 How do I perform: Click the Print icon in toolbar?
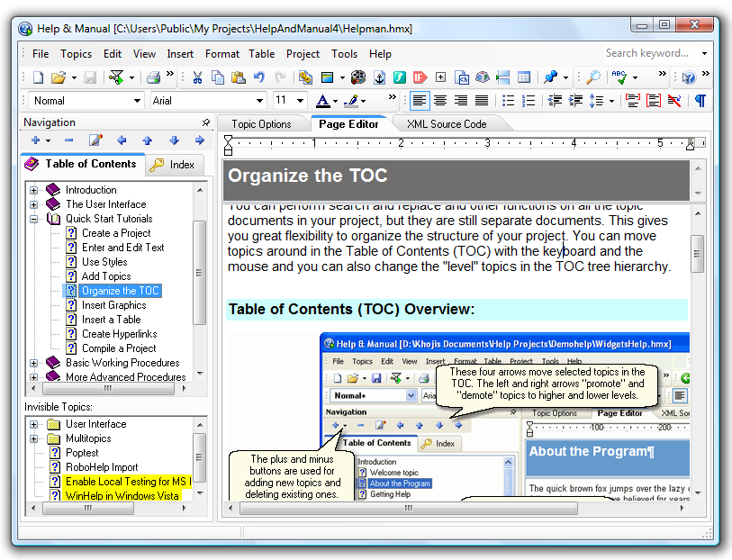[x=153, y=77]
